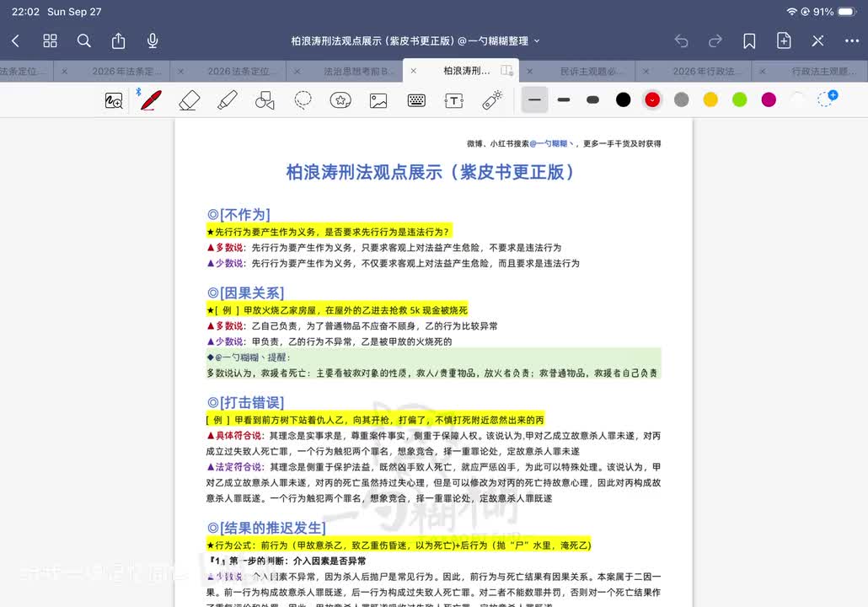Viewport: 868px width, 607px height.
Task: Choose the medium stroke width
Action: (564, 99)
